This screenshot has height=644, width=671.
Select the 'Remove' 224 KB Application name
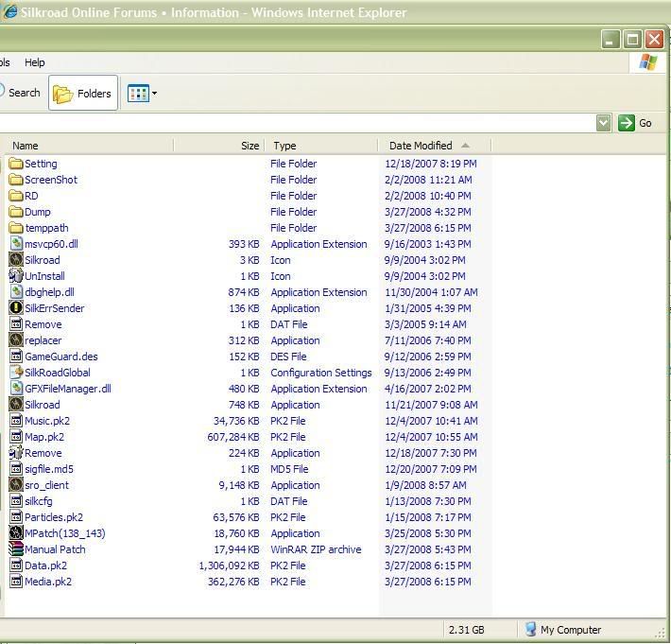click(43, 453)
